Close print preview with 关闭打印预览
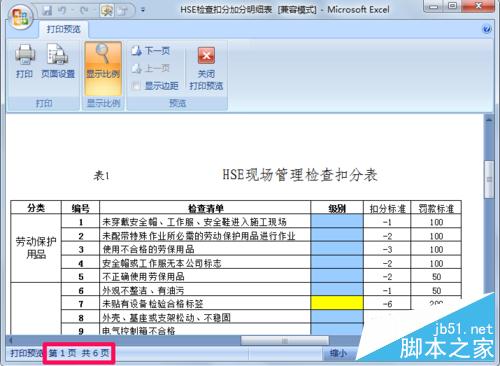Image resolution: width=500 pixels, height=366 pixels. pyautogui.click(x=206, y=69)
